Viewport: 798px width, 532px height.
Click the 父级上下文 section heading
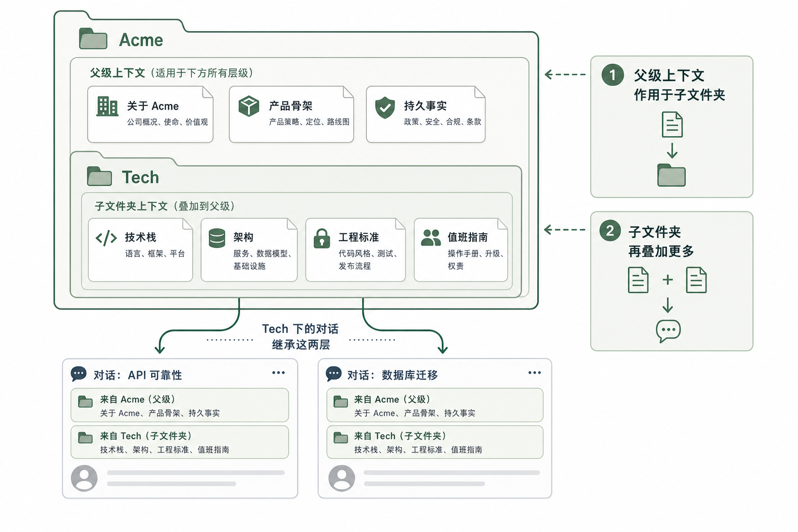coord(171,73)
